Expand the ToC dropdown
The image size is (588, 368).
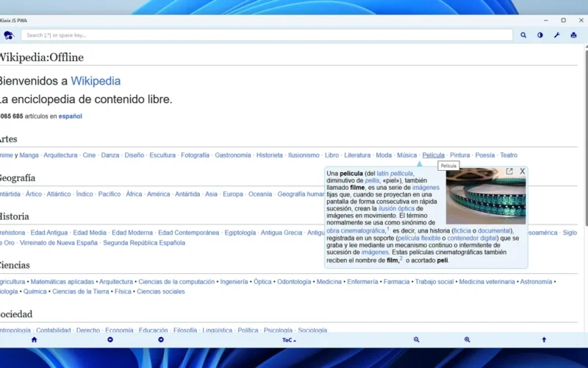click(x=289, y=340)
